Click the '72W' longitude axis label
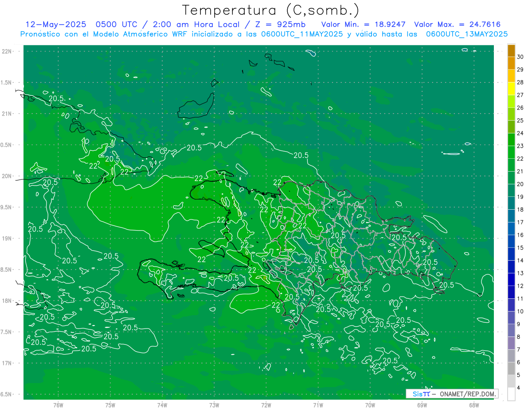Image resolution: width=532 pixels, height=411 pixels. (x=266, y=405)
